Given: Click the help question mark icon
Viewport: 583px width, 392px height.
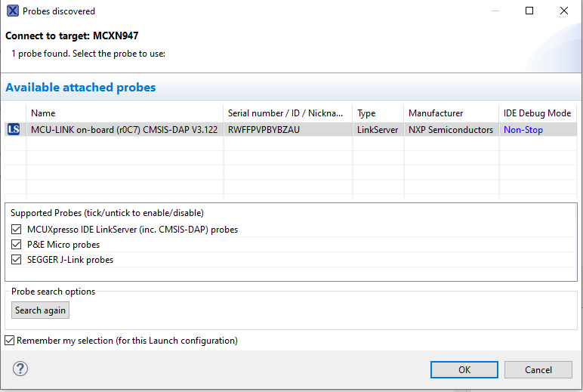Looking at the screenshot, I should point(20,369).
